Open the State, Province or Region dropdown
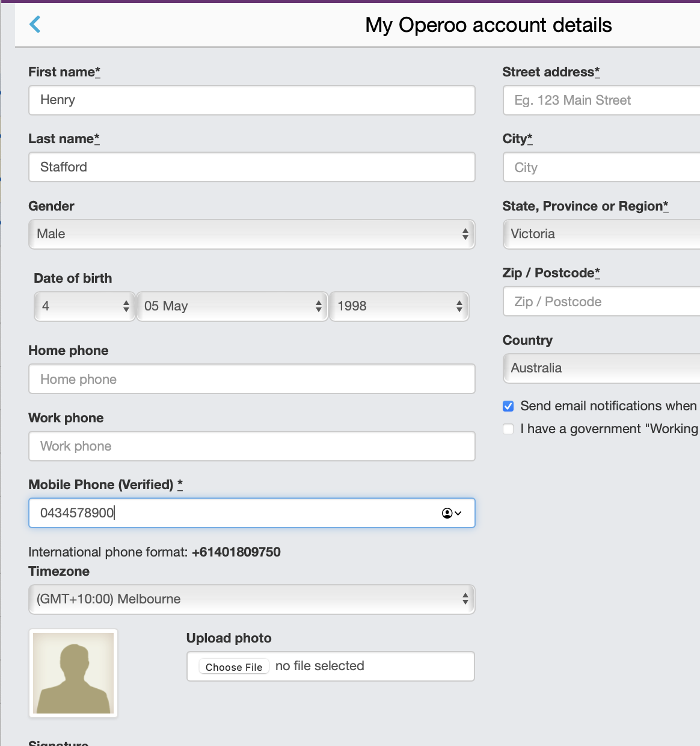The width and height of the screenshot is (700, 746). pos(601,234)
